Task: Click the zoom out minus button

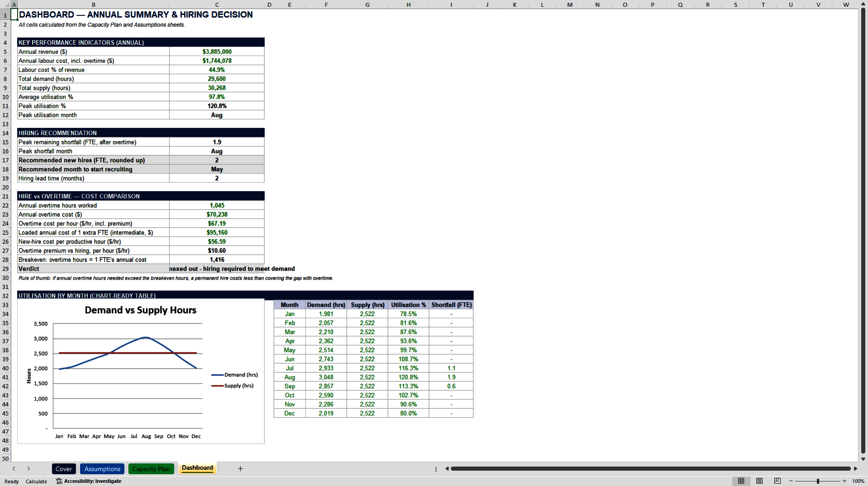Action: coord(791,481)
